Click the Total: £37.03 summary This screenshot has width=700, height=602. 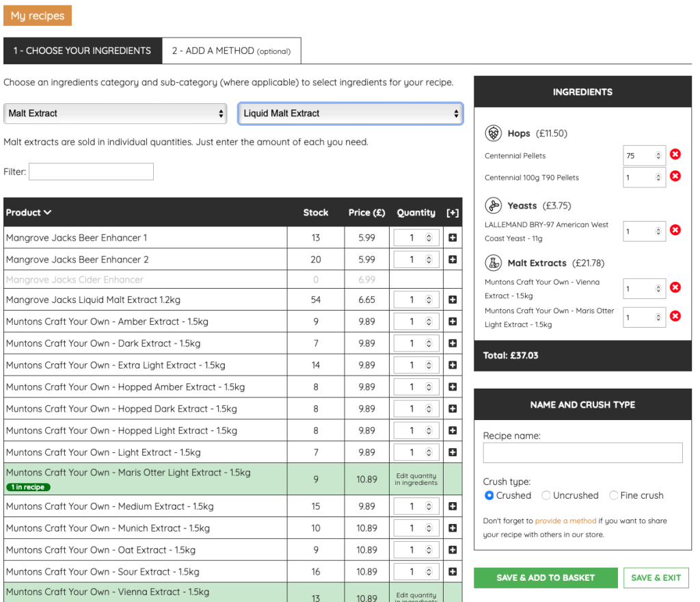tap(511, 356)
